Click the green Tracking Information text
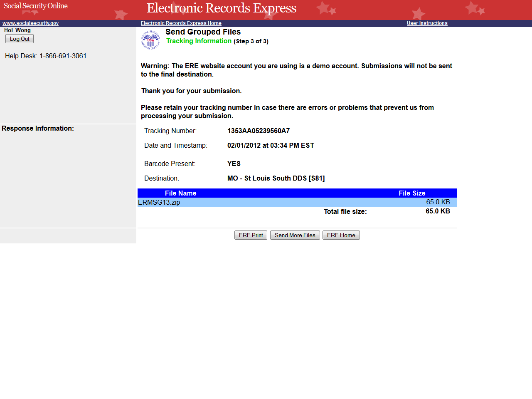532x399 pixels. click(x=199, y=41)
